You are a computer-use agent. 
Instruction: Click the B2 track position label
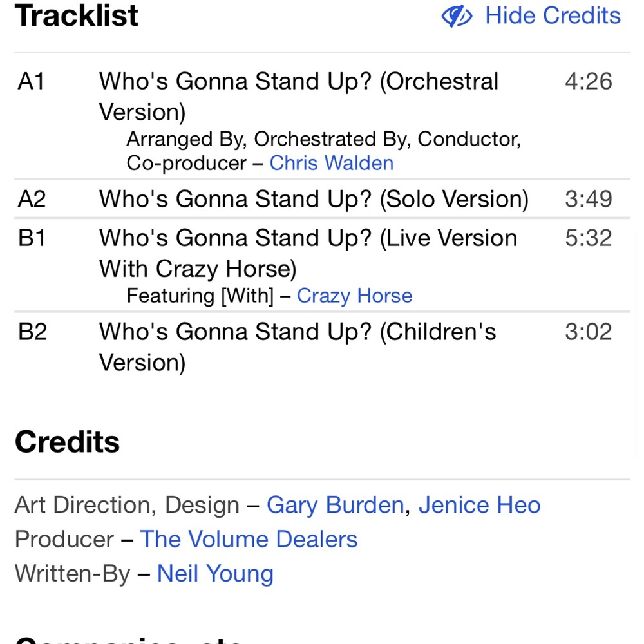32,332
